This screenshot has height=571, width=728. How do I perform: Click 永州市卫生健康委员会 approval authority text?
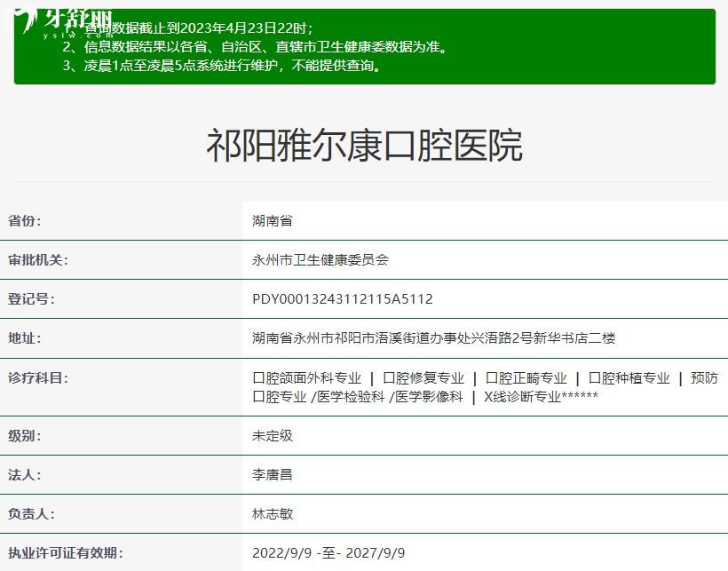pos(320,260)
